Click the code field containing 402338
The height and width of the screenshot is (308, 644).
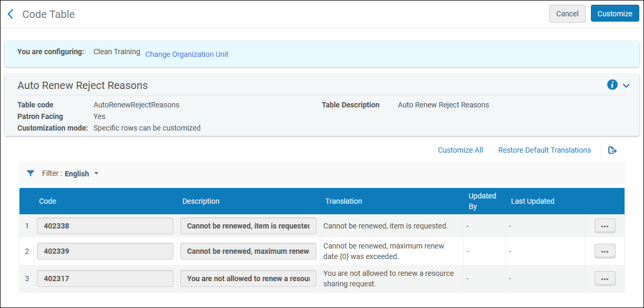click(105, 226)
